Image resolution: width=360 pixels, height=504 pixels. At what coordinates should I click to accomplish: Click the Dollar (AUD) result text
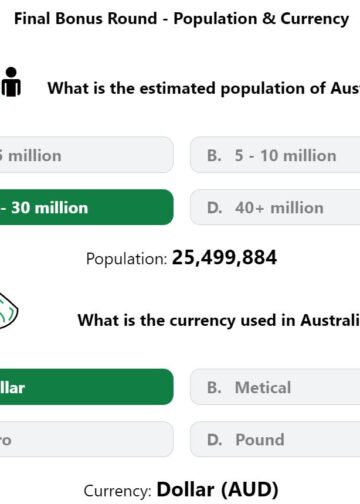tap(217, 490)
